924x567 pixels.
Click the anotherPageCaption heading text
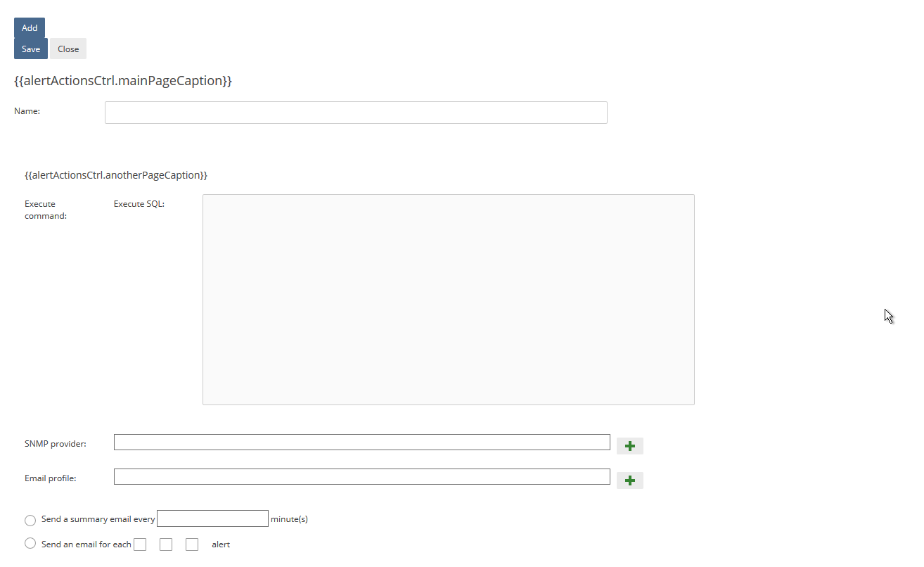[x=116, y=175]
